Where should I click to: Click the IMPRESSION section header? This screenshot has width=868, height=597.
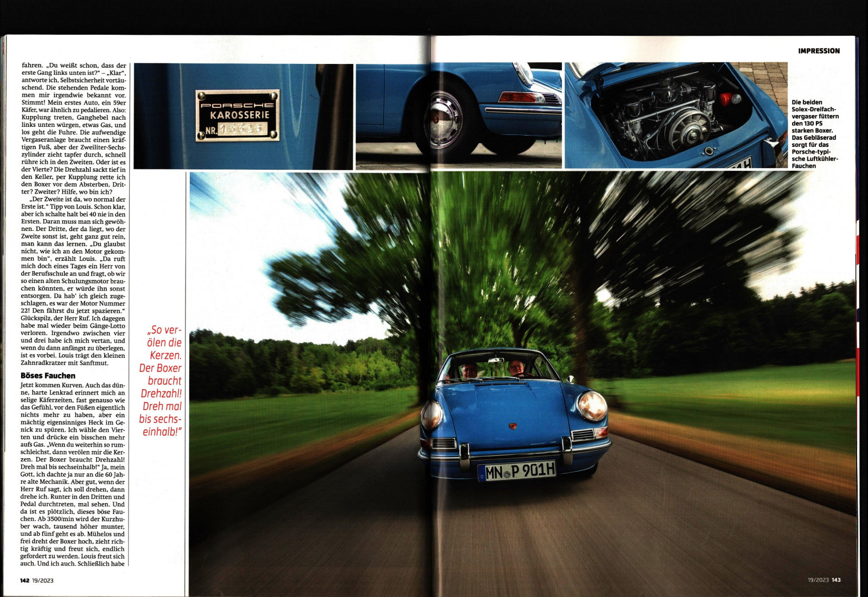click(819, 51)
